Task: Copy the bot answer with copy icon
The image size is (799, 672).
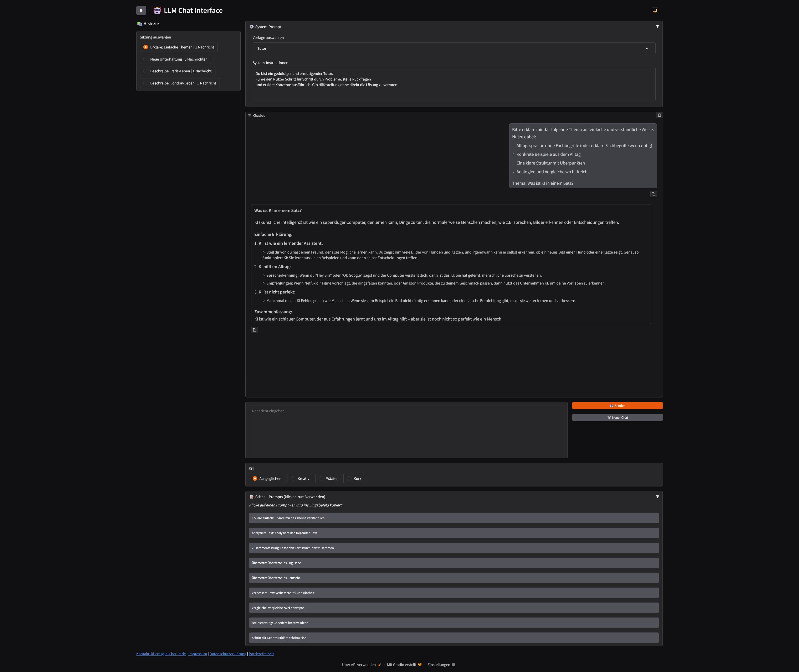Action: coord(255,330)
